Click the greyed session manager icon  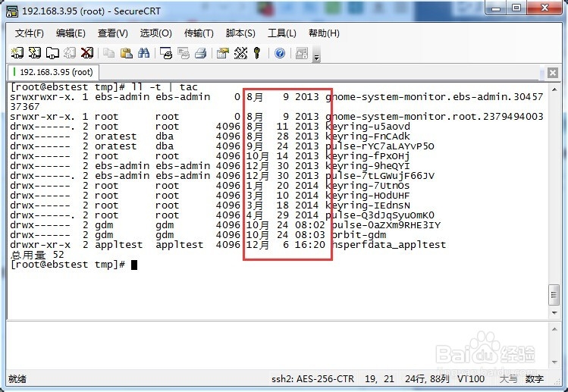302,53
